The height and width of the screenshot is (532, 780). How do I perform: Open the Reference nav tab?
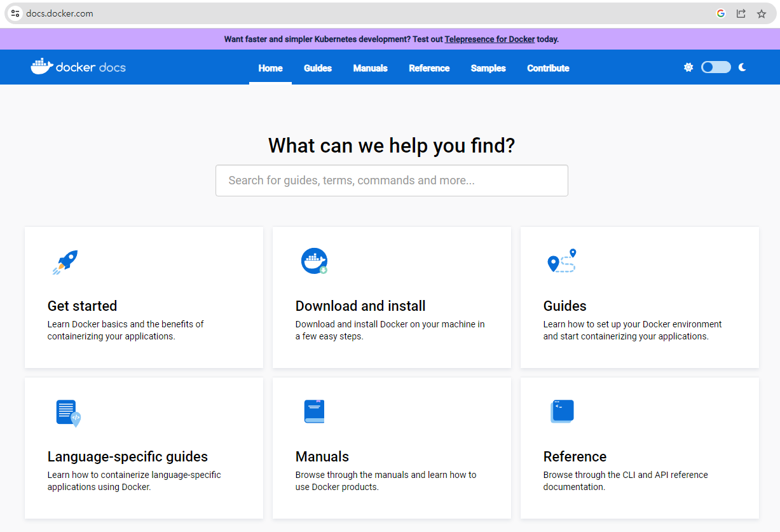click(429, 68)
